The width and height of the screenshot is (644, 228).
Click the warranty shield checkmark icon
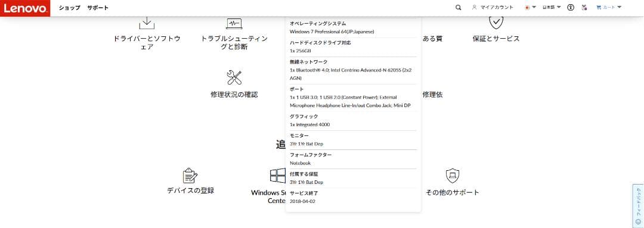496,22
